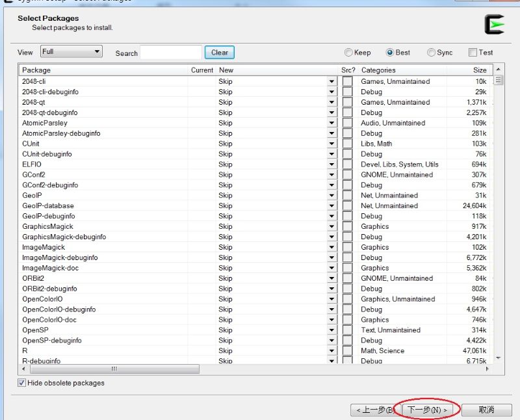This screenshot has height=420, width=520.
Task: Click the vertical scrollbar thumb
Action: point(498,80)
